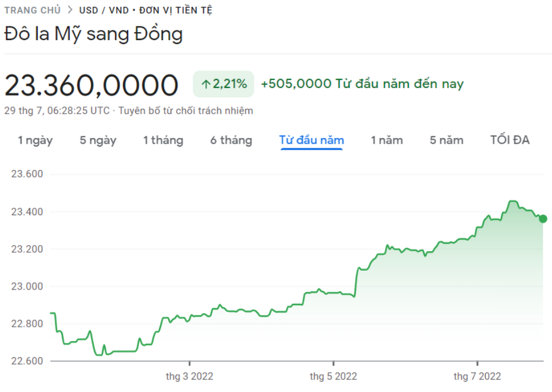Click the 23.360,0000 exchange rate value
The width and height of the screenshot is (552, 392).
pos(92,85)
